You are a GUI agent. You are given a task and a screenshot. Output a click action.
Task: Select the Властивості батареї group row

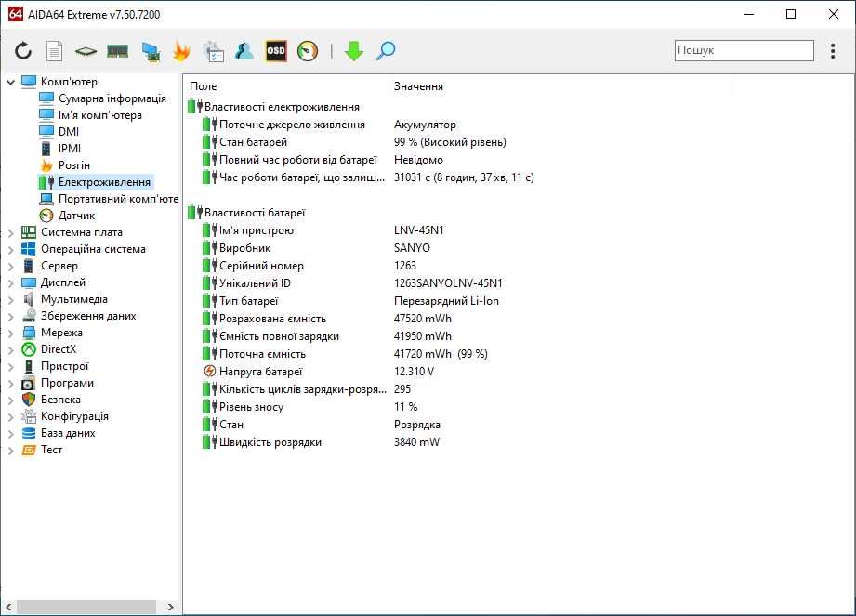tap(255, 213)
